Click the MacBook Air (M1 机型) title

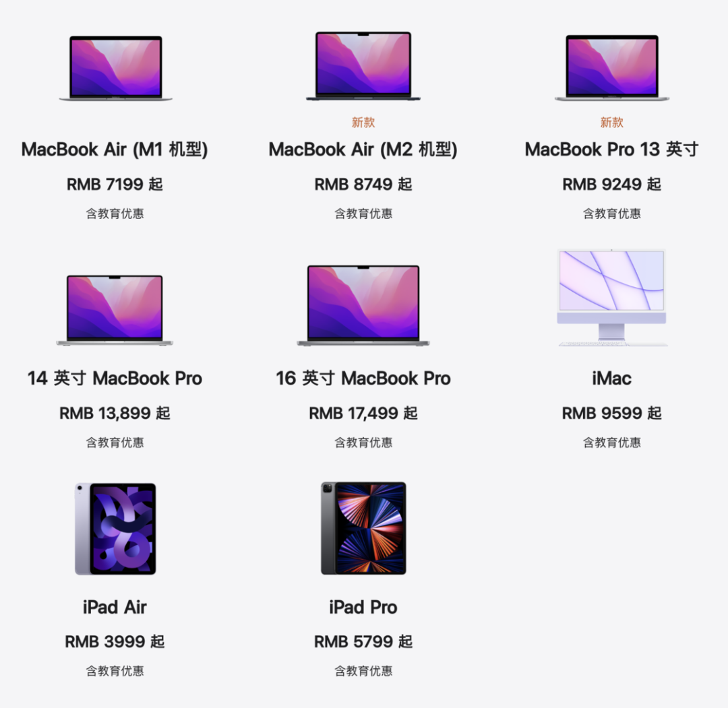tap(115, 150)
